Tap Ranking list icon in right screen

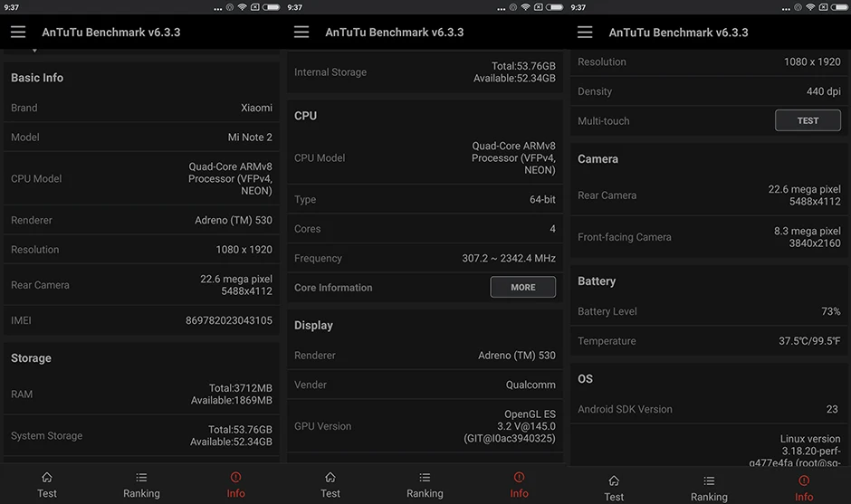(x=709, y=480)
